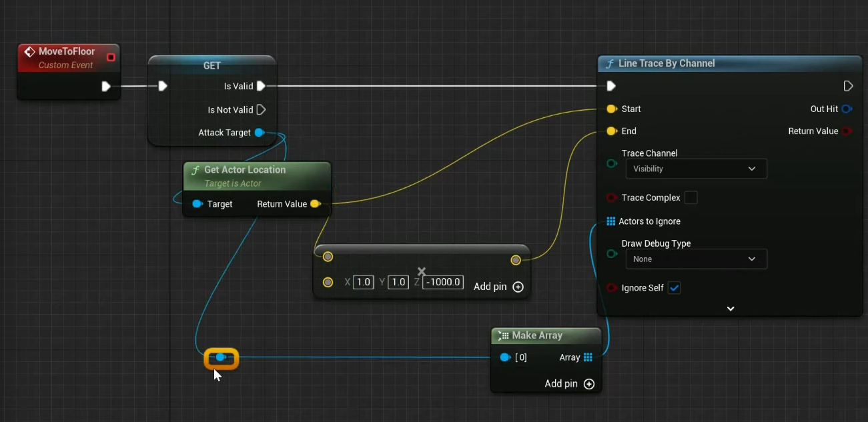868x422 pixels.
Task: Click the Attack Target output pin
Action: (x=260, y=133)
